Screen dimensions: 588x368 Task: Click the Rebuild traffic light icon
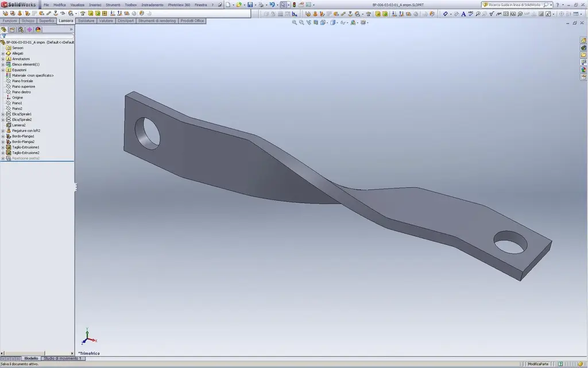coord(295,5)
